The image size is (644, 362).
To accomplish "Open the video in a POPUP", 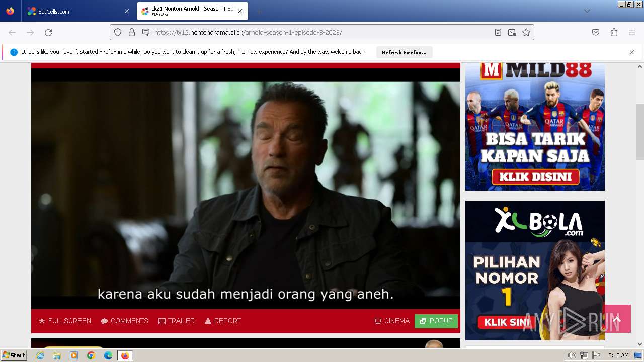I will 436,321.
